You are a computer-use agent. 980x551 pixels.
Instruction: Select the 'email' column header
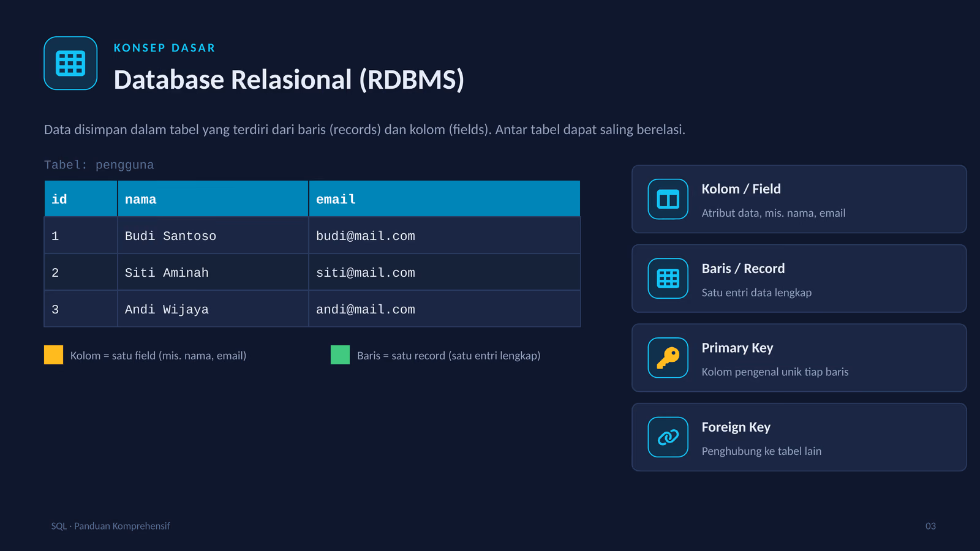click(445, 198)
